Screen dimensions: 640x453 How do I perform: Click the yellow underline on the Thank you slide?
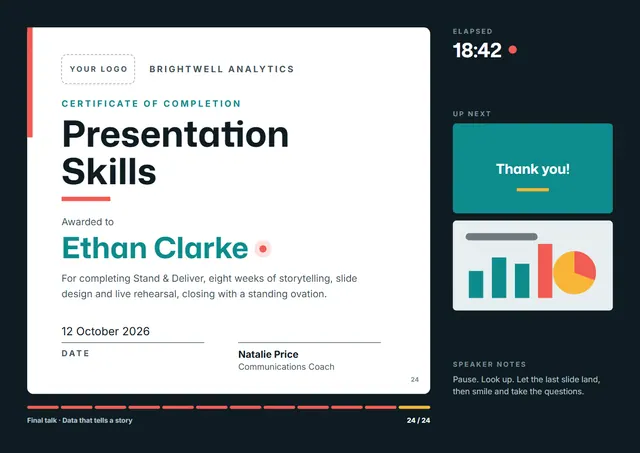point(533,190)
